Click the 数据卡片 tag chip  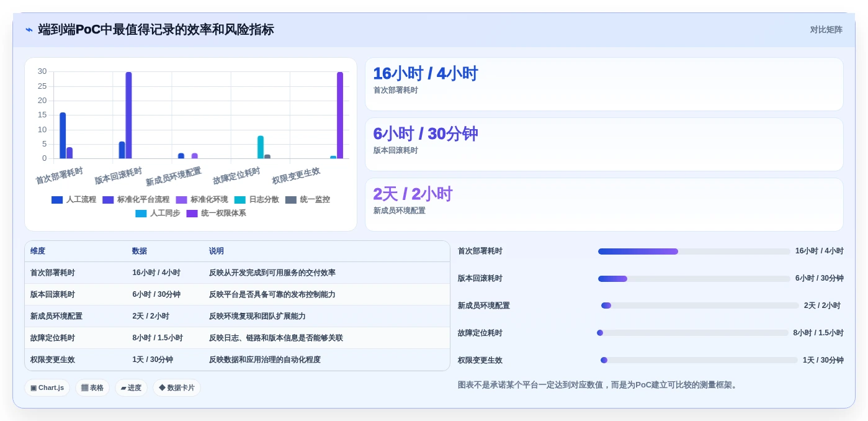177,388
